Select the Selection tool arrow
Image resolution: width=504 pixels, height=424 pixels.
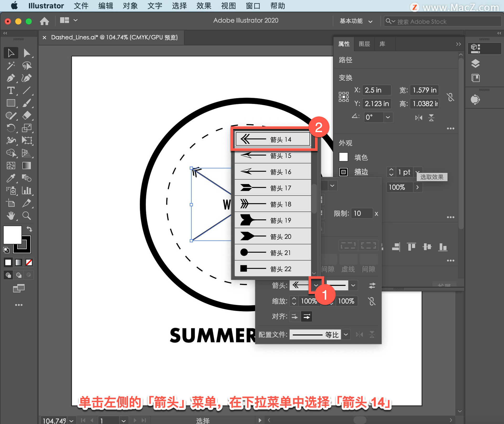(x=11, y=53)
